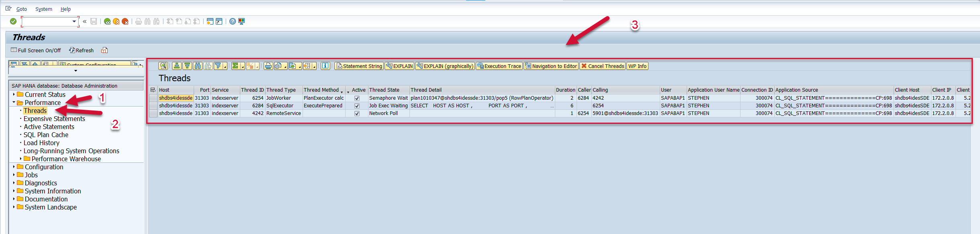Open the Goto menu
The image size is (980, 234).
point(21,9)
